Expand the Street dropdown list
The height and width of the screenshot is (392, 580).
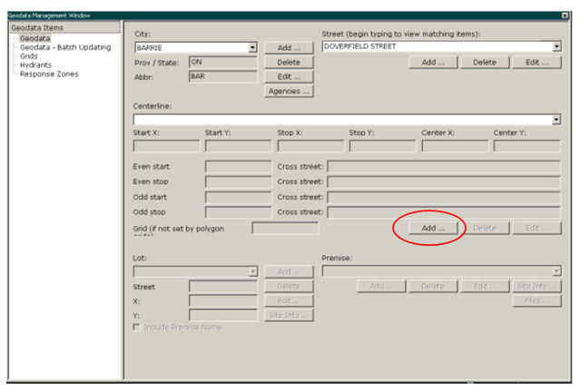(555, 46)
